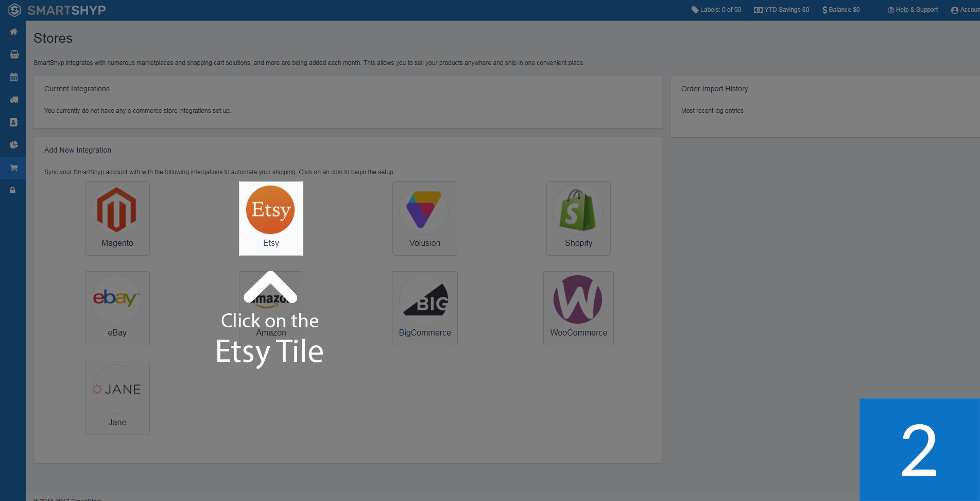Viewport: 980px width, 501px height.
Task: Select the BigCommerce integration tile
Action: click(425, 308)
